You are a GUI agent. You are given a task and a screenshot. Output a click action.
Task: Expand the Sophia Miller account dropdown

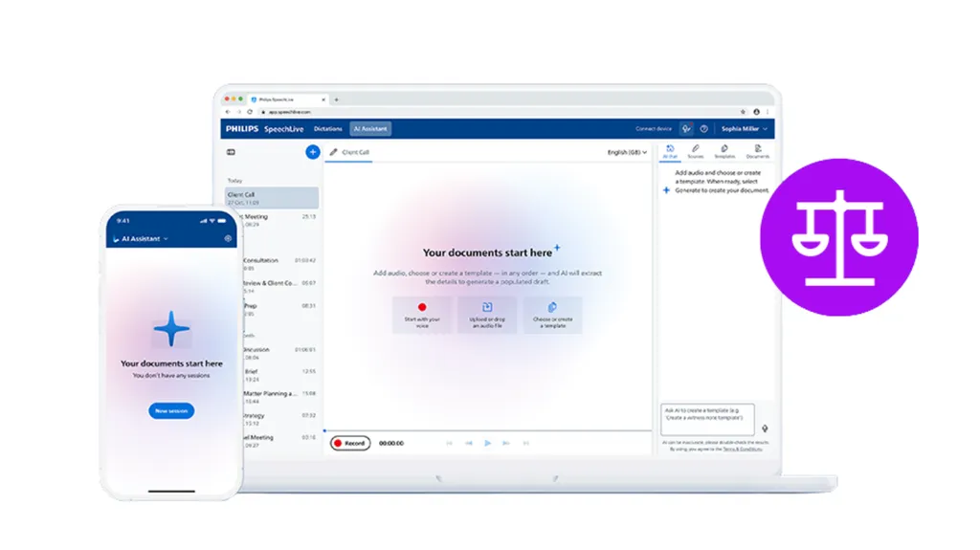[x=744, y=129]
